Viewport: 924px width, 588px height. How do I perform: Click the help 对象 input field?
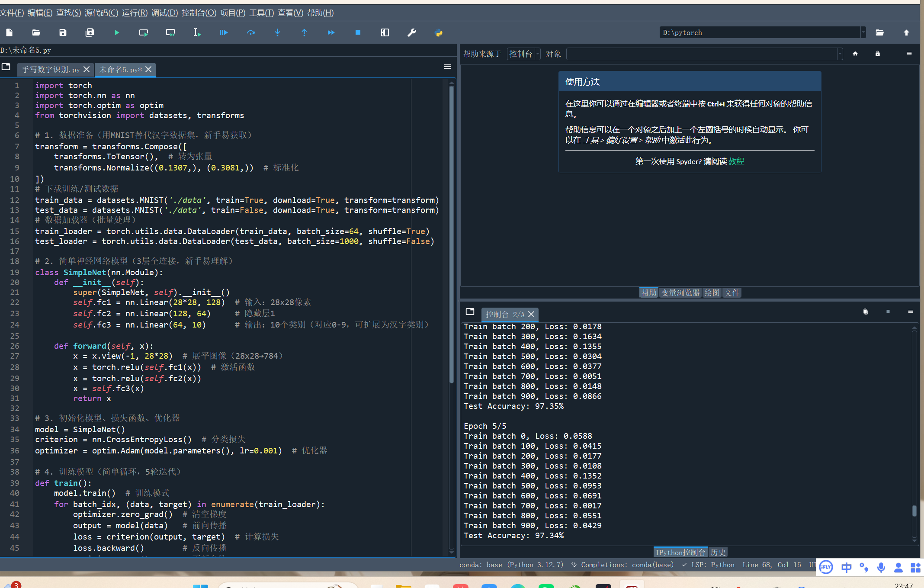point(702,54)
